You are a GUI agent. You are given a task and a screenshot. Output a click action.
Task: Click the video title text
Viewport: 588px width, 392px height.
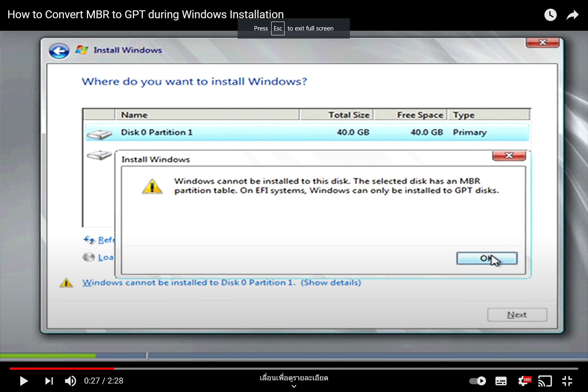tap(146, 14)
